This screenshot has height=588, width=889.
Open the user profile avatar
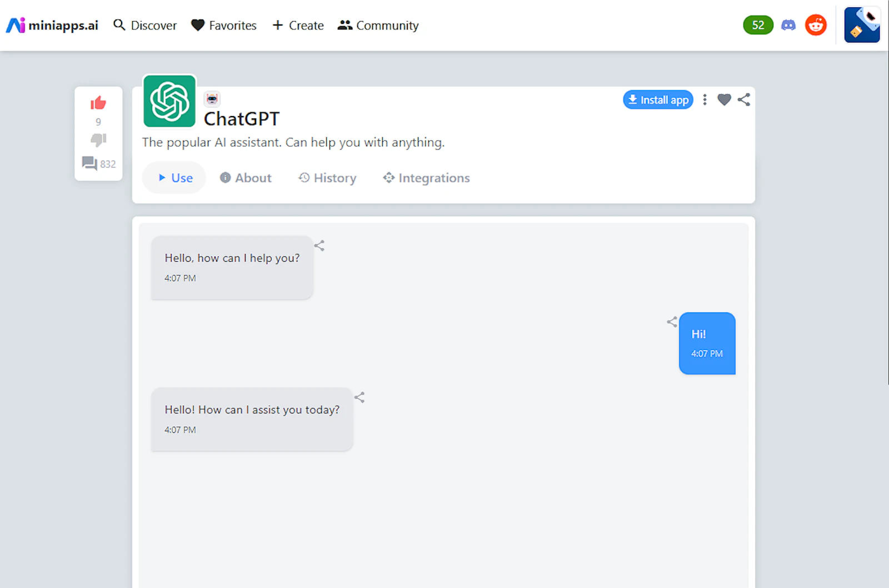(862, 25)
